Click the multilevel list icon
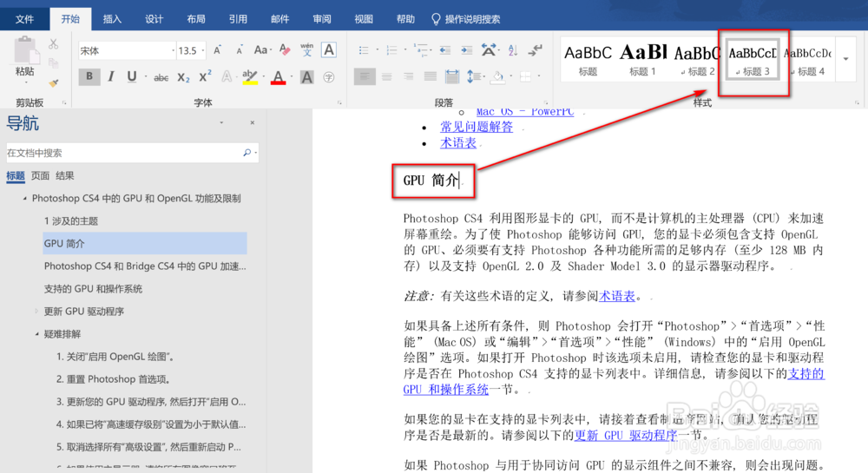This screenshot has width=868, height=473. 422,50
